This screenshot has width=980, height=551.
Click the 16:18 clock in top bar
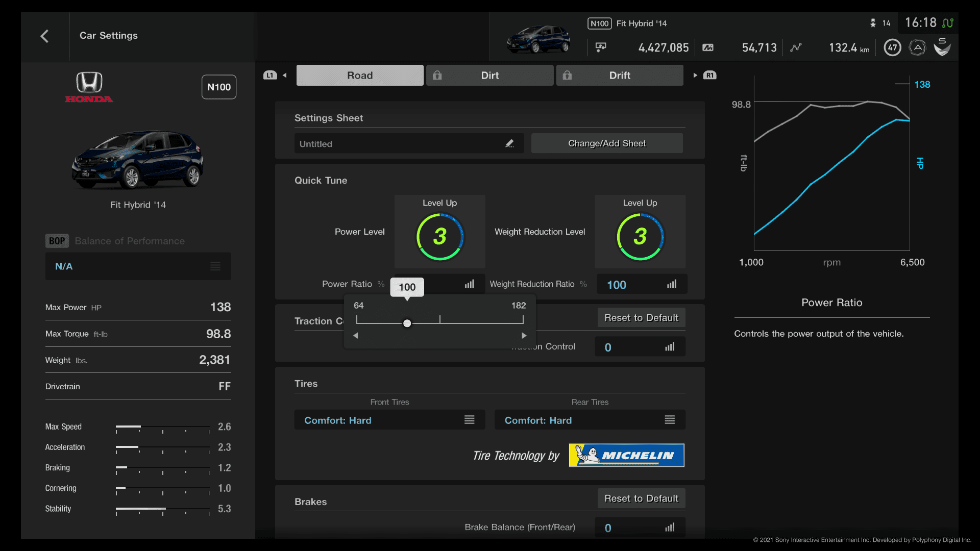921,23
